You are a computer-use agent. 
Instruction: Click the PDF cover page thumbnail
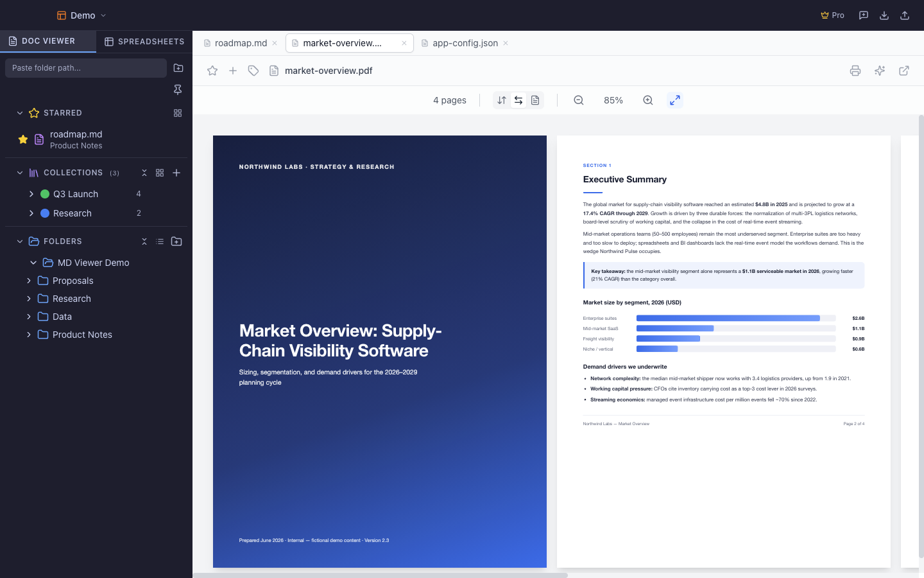[380, 351]
